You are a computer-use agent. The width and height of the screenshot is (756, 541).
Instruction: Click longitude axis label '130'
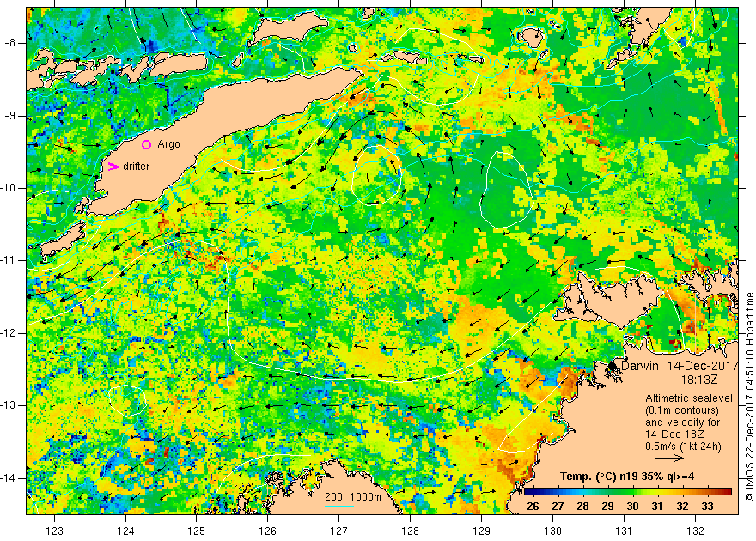552,532
